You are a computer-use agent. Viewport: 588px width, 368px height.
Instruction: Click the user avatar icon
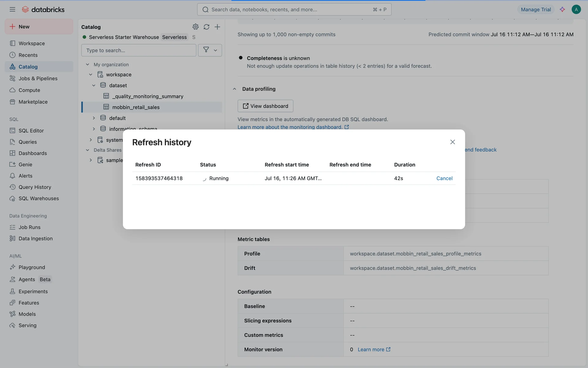576,10
